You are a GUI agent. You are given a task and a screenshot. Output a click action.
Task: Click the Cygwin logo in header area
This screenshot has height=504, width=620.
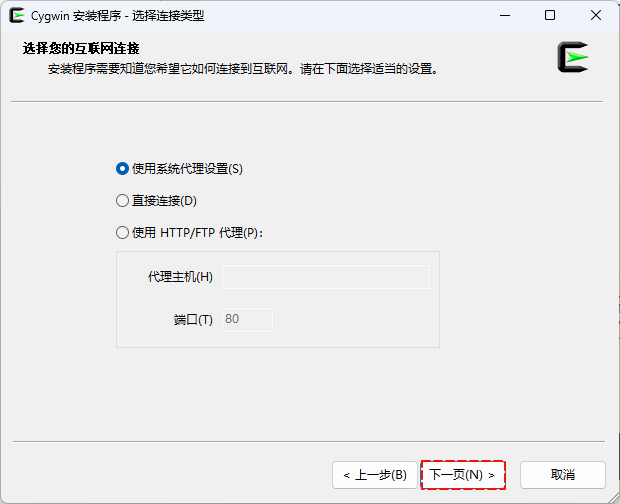[x=573, y=57]
